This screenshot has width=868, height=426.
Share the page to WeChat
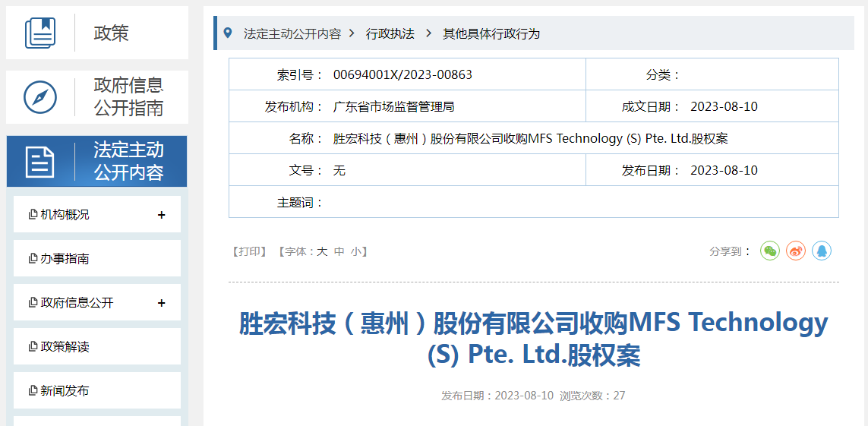(x=769, y=251)
